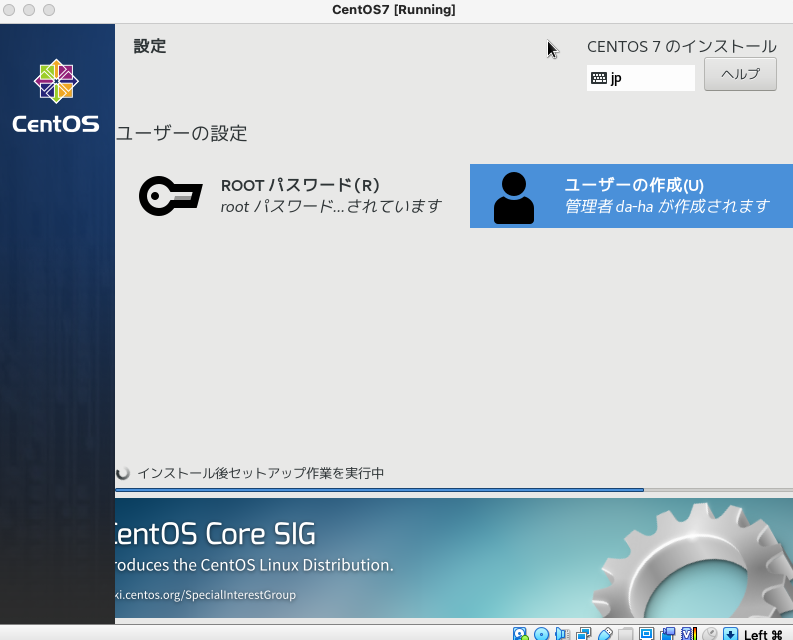Click the 'root パスワード...されています' status text
Viewport: 793px width, 640px height.
click(331, 206)
